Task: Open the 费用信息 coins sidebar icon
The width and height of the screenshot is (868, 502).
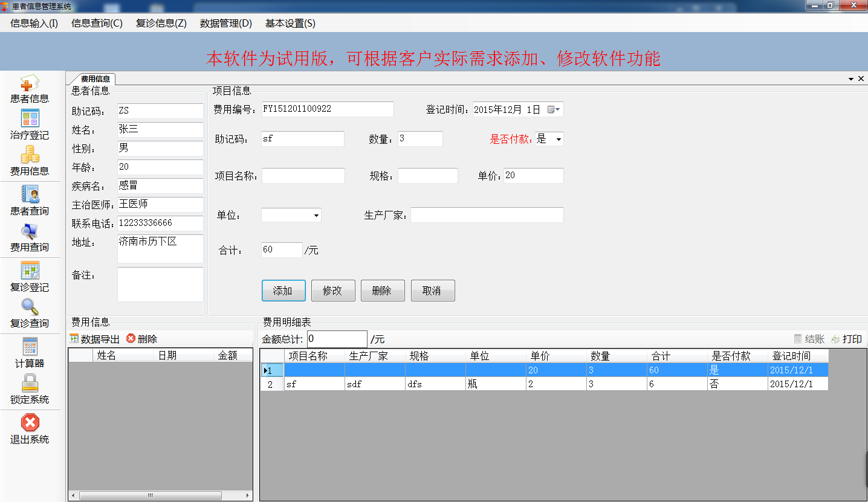Action: click(x=30, y=155)
